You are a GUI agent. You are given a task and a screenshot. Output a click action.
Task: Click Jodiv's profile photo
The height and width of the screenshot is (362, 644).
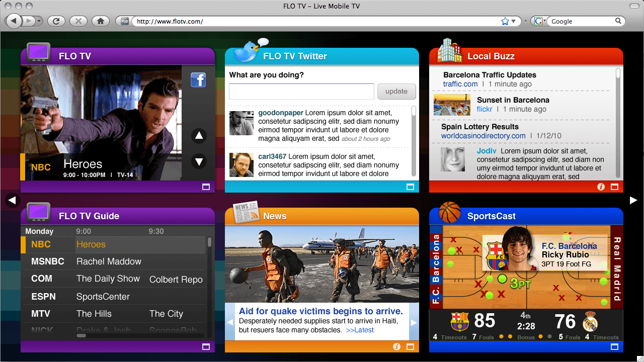pos(453,159)
